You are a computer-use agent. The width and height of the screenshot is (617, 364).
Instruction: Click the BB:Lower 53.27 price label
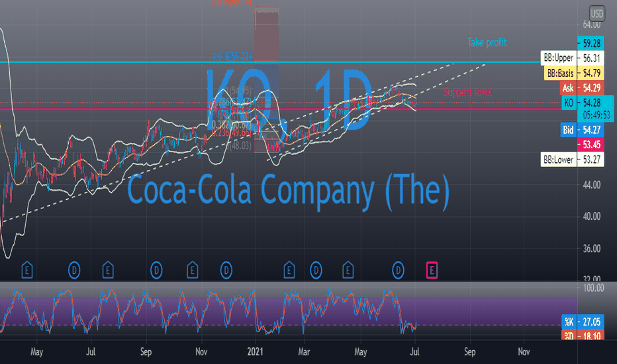click(572, 159)
